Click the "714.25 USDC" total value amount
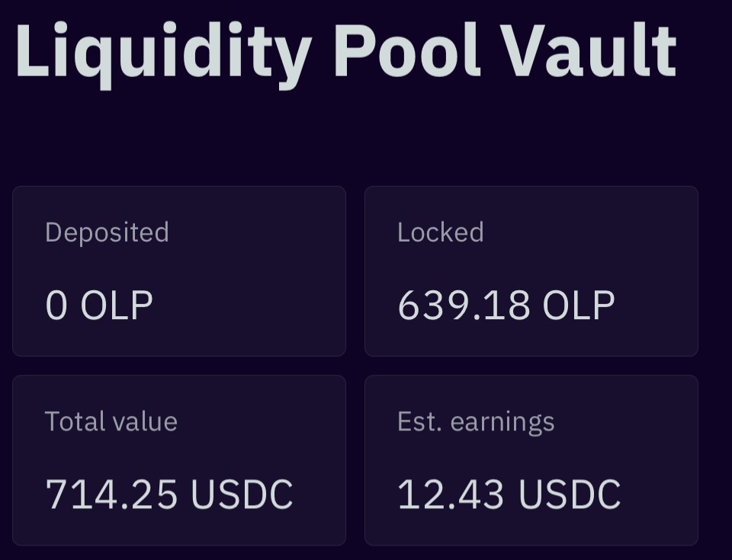The width and height of the screenshot is (732, 560). click(169, 494)
